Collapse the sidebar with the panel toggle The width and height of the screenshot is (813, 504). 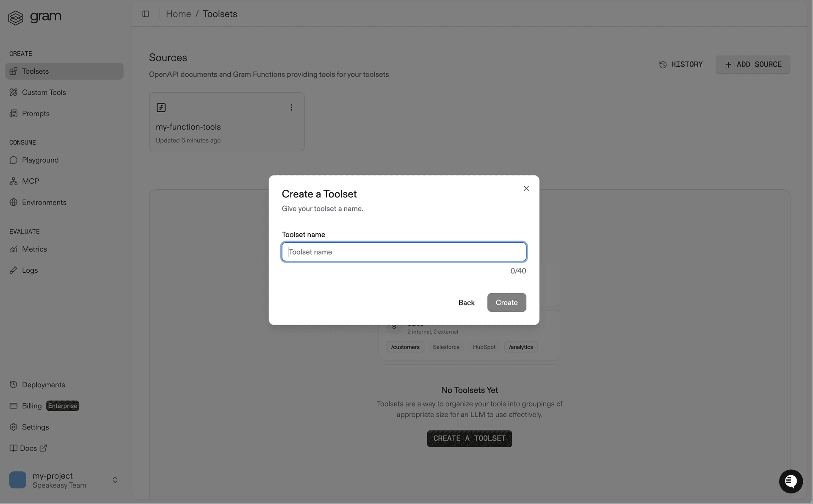[146, 14]
